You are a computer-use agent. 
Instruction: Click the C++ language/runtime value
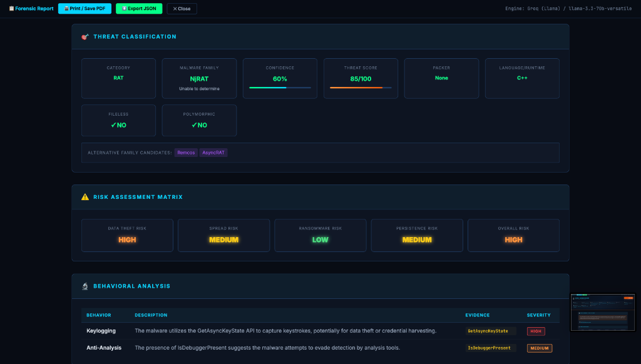[x=522, y=78]
